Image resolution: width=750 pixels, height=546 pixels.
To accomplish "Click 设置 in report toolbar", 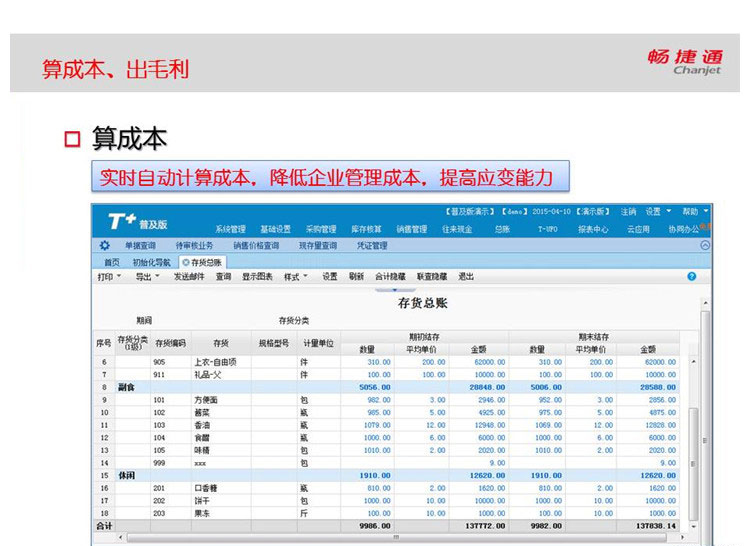I will [x=330, y=277].
